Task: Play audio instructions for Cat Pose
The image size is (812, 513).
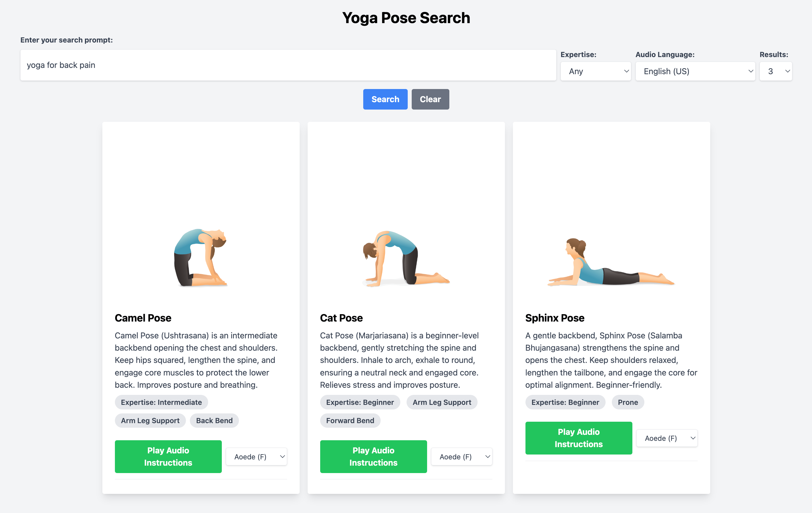Action: [373, 456]
